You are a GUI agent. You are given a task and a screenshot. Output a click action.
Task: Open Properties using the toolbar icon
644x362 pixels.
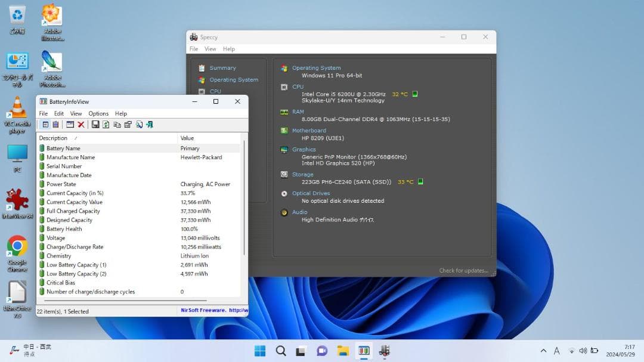128,125
